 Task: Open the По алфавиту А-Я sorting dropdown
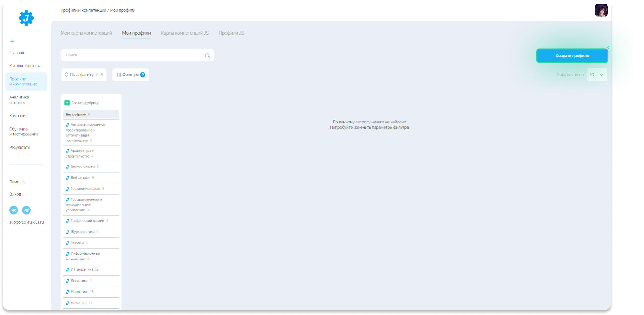[x=84, y=75]
